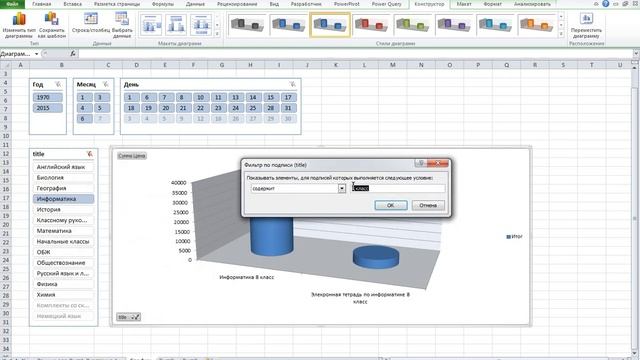Select География in title slicer
640x360 pixels.
pyautogui.click(x=63, y=188)
